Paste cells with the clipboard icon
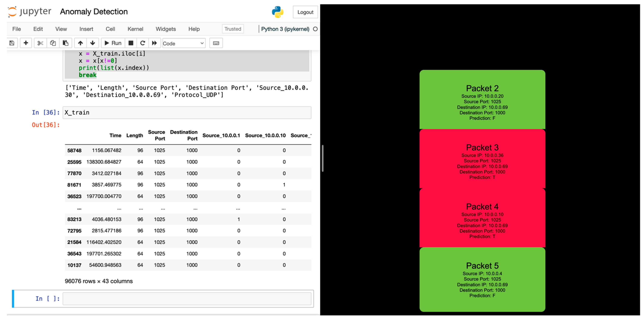 pos(65,43)
